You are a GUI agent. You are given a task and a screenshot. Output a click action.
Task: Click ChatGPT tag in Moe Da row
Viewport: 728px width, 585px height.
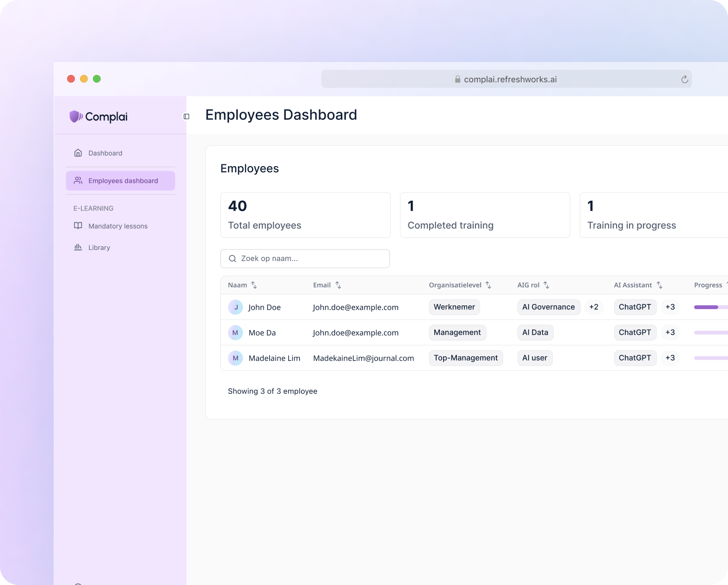(x=635, y=332)
